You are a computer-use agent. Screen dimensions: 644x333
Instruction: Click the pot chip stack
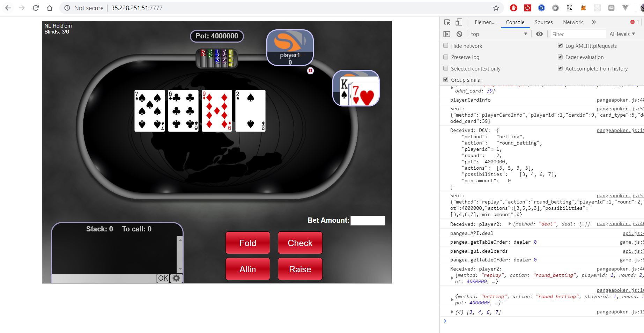coord(217,58)
